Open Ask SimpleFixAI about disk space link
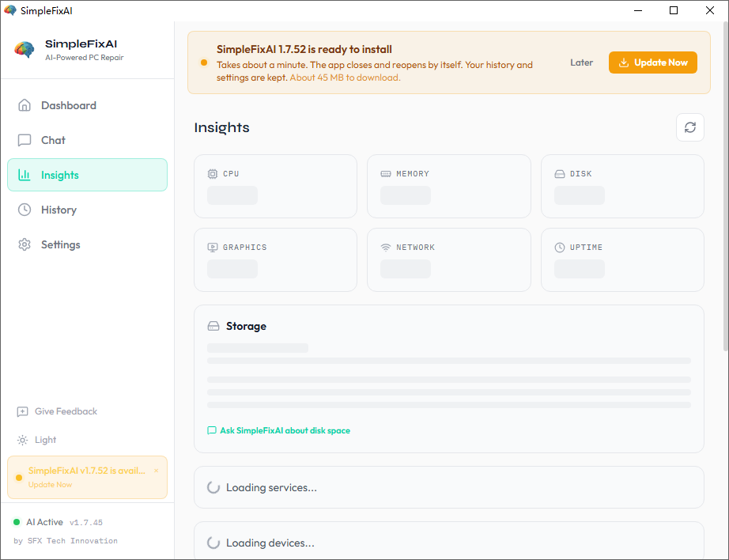729x560 pixels. point(278,431)
